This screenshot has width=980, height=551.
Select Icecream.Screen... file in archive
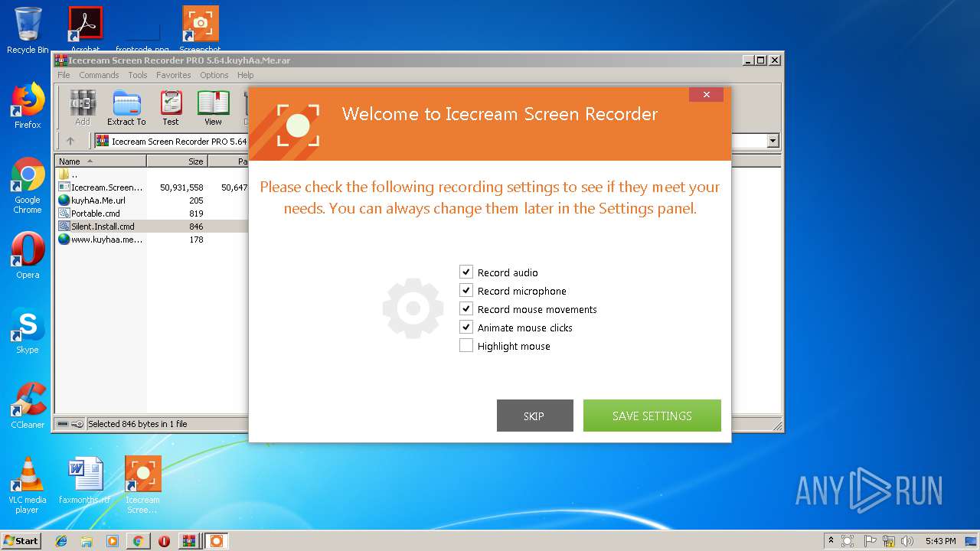[x=101, y=187]
